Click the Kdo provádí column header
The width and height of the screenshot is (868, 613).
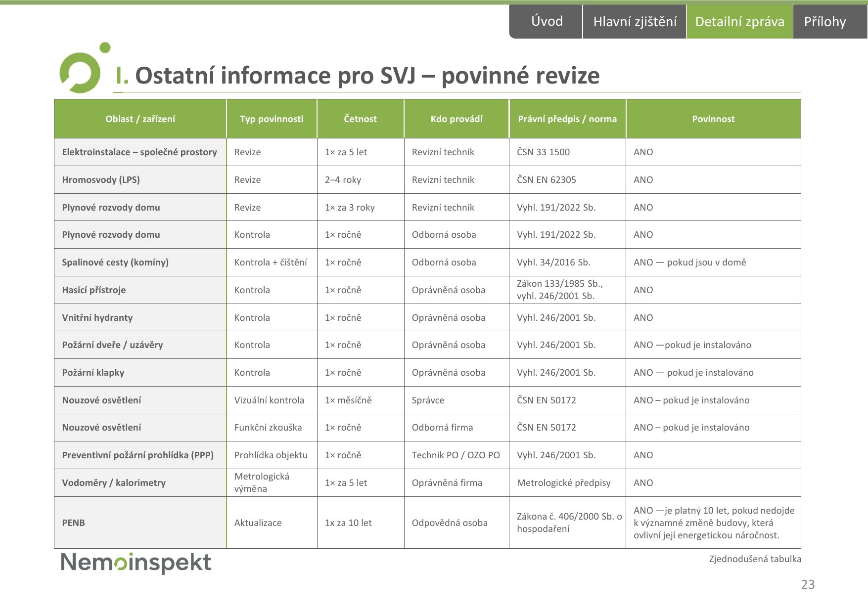pyautogui.click(x=457, y=119)
